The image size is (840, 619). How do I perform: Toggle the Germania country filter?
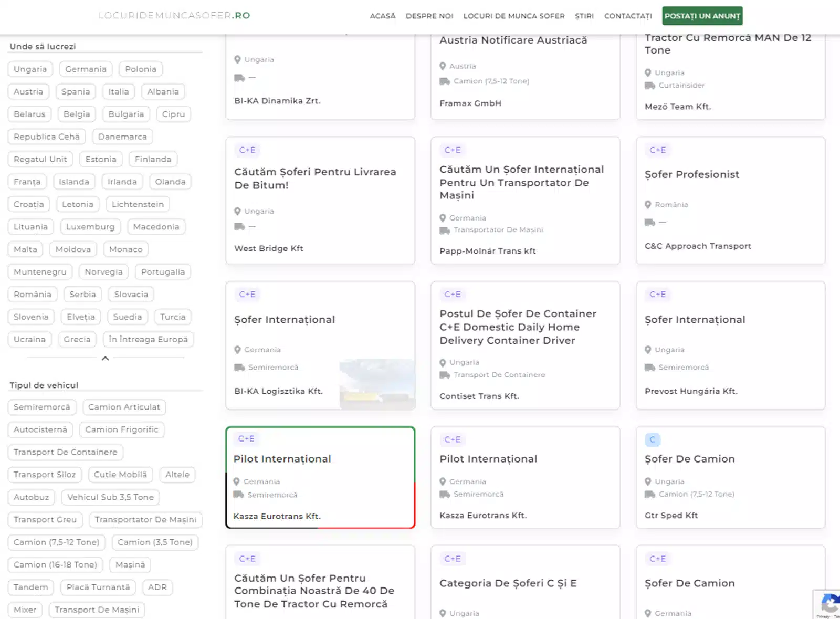pos(86,69)
